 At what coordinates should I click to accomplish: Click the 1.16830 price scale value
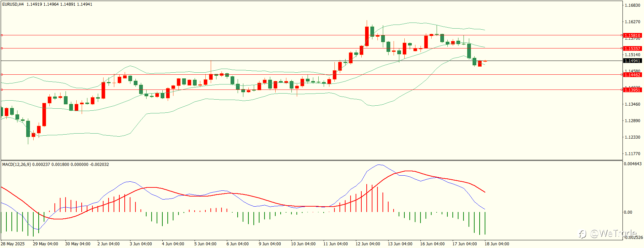[x=632, y=5]
